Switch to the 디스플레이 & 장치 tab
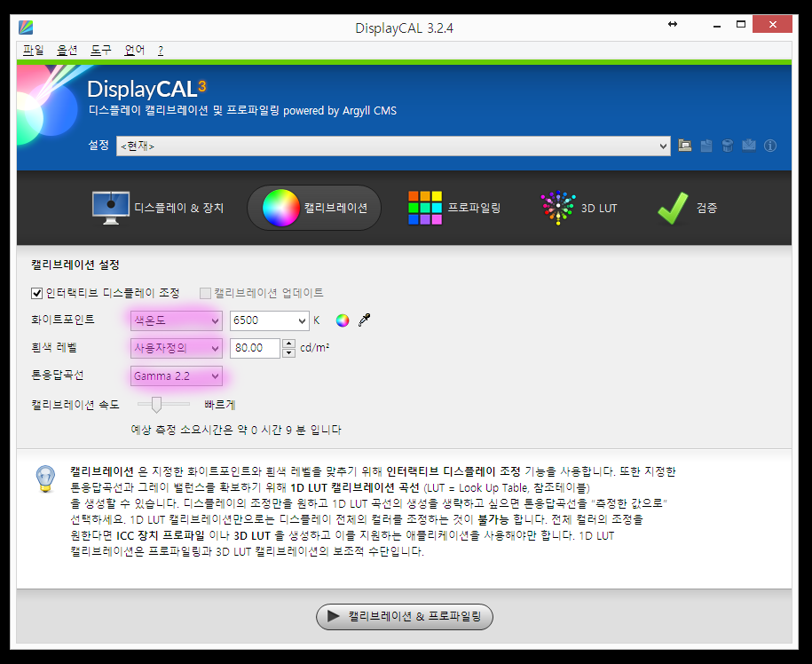The image size is (812, 664). [157, 208]
